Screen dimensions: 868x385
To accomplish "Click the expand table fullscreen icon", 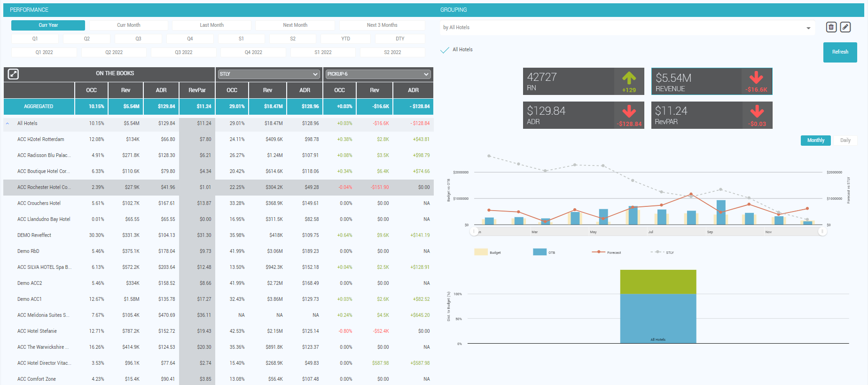I will (x=13, y=74).
